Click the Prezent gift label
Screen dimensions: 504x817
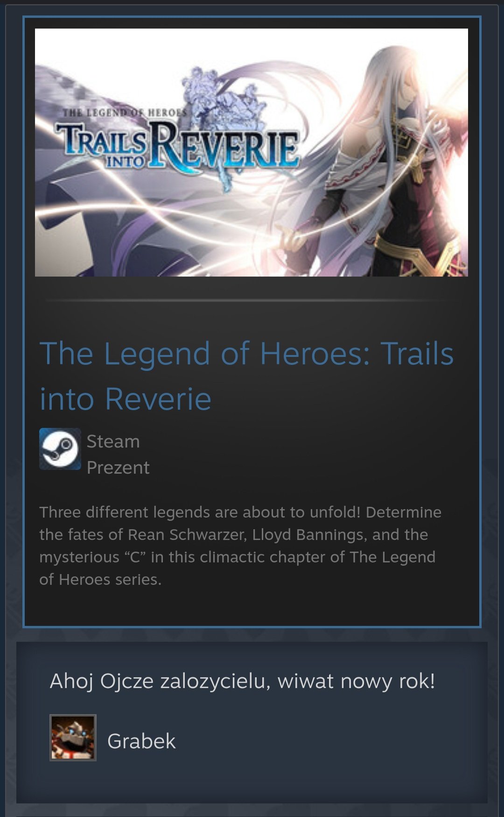point(118,468)
